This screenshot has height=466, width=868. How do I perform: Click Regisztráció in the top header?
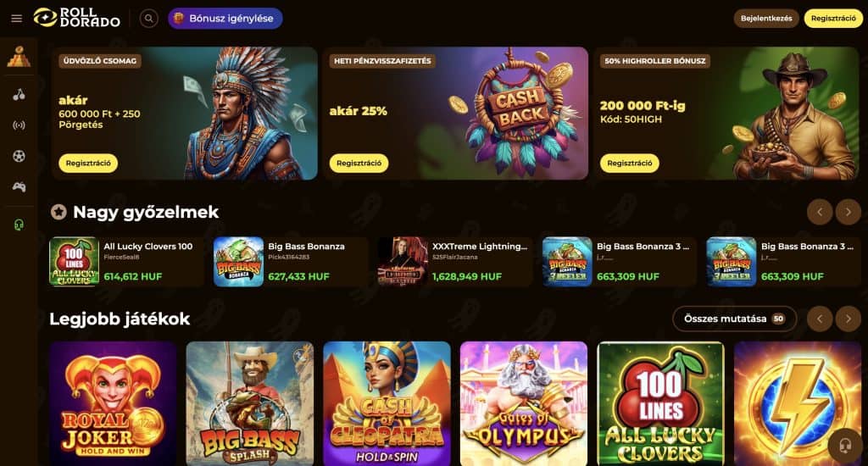tap(833, 19)
